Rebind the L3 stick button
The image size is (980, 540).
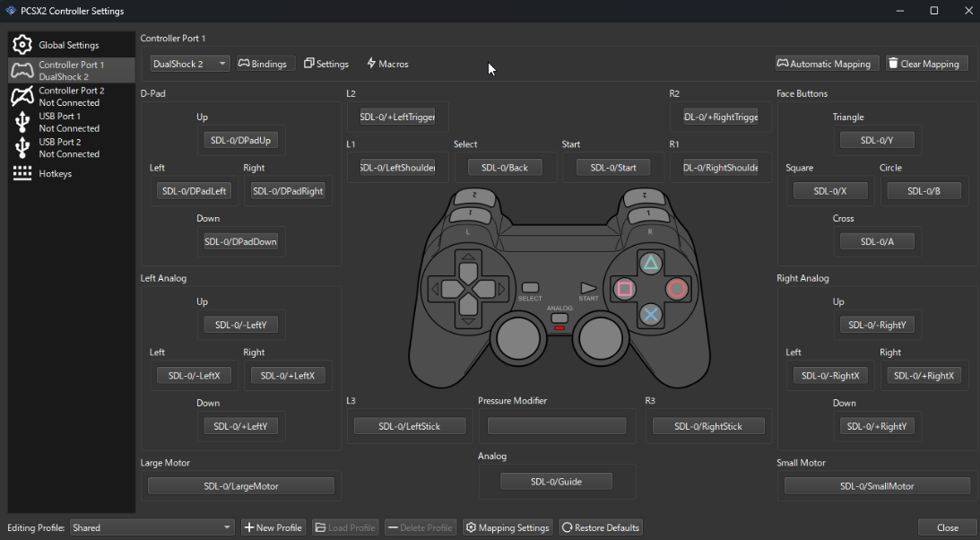[410, 425]
